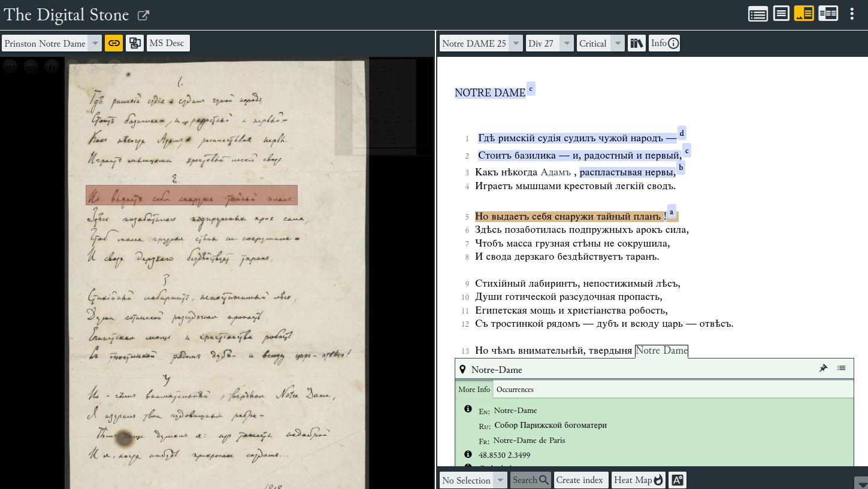Open the three-dot main menu
868x489 pixels.
852,14
